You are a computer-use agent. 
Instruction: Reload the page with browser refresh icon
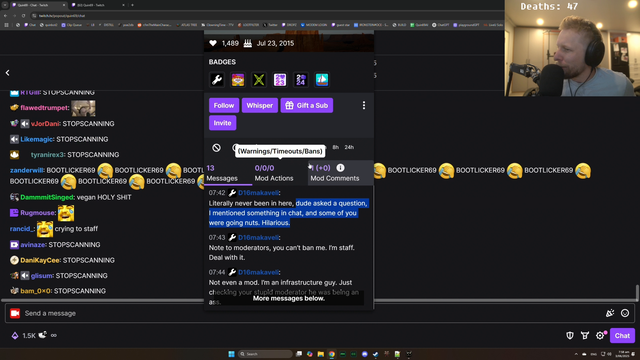coord(24,16)
